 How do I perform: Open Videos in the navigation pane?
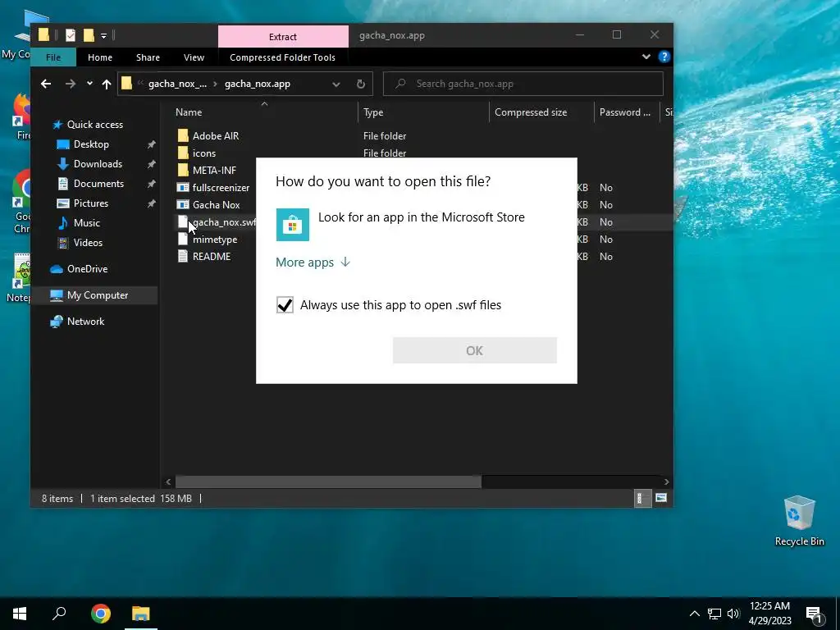[x=88, y=243]
